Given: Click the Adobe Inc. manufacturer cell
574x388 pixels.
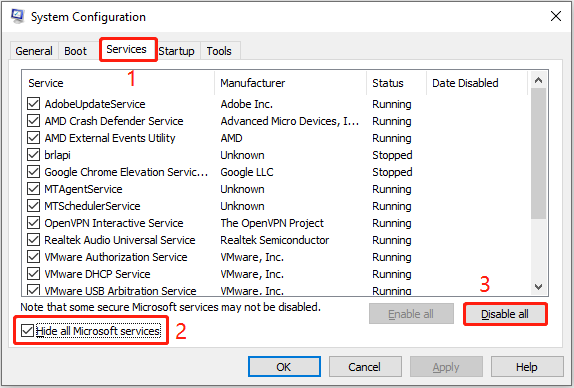Looking at the screenshot, I should pos(247,104).
